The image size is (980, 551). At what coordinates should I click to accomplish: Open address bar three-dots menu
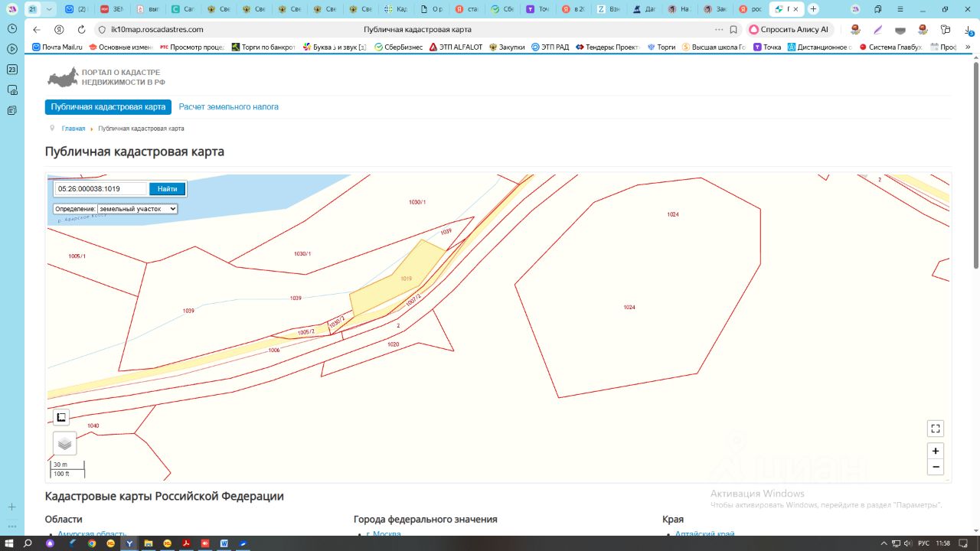coord(718,30)
